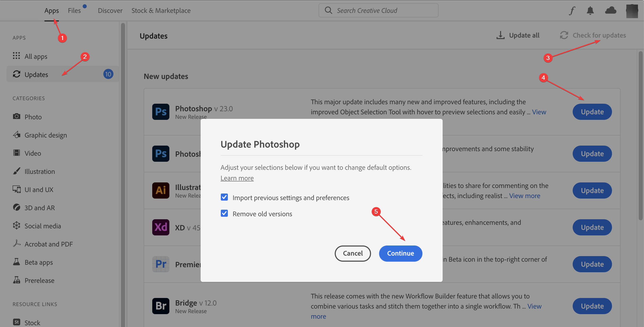Click Cancel in the Update Photoshop dialog

(x=353, y=253)
